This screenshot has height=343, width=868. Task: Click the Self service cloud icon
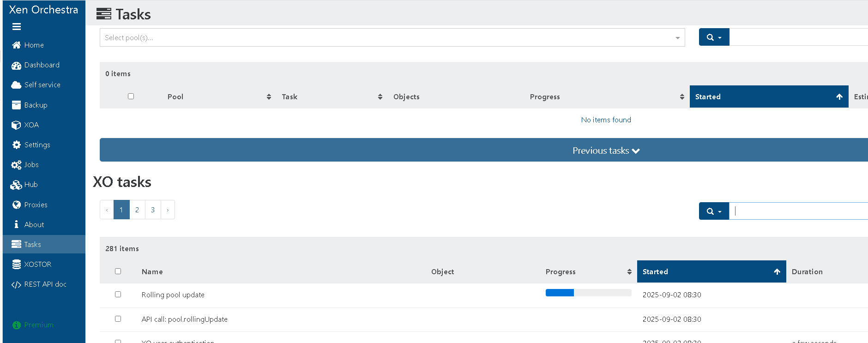pos(17,85)
